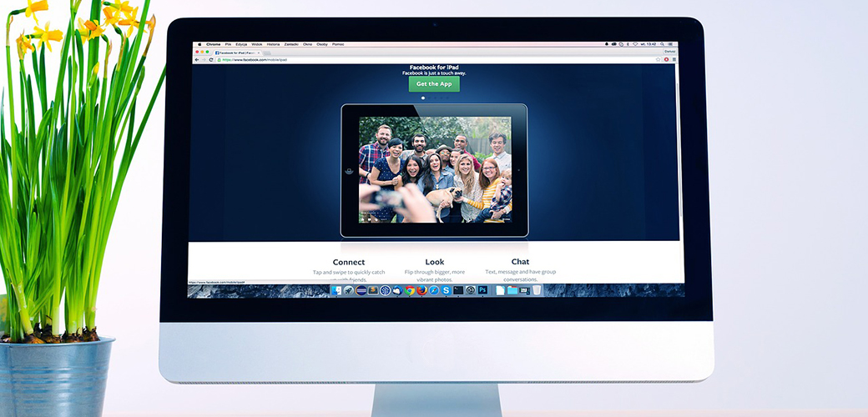Click the Bluetooth icon in menu bar
Image resolution: width=868 pixels, height=417 pixels.
628,44
